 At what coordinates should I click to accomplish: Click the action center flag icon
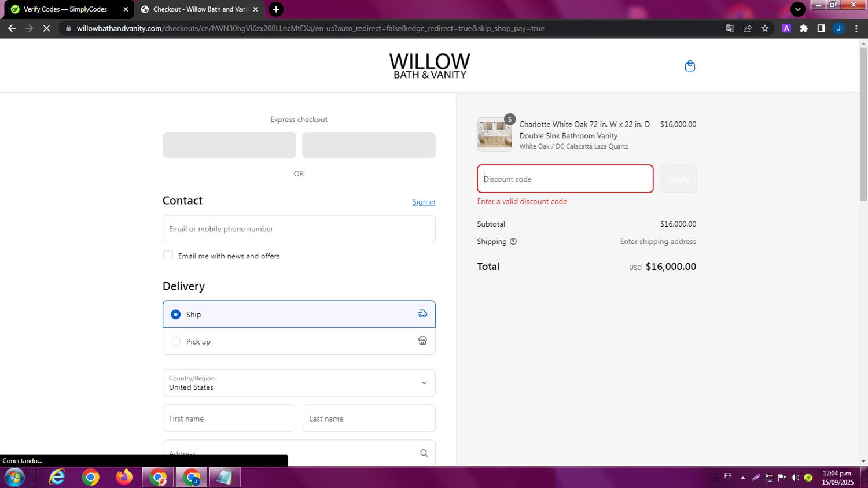click(782, 478)
